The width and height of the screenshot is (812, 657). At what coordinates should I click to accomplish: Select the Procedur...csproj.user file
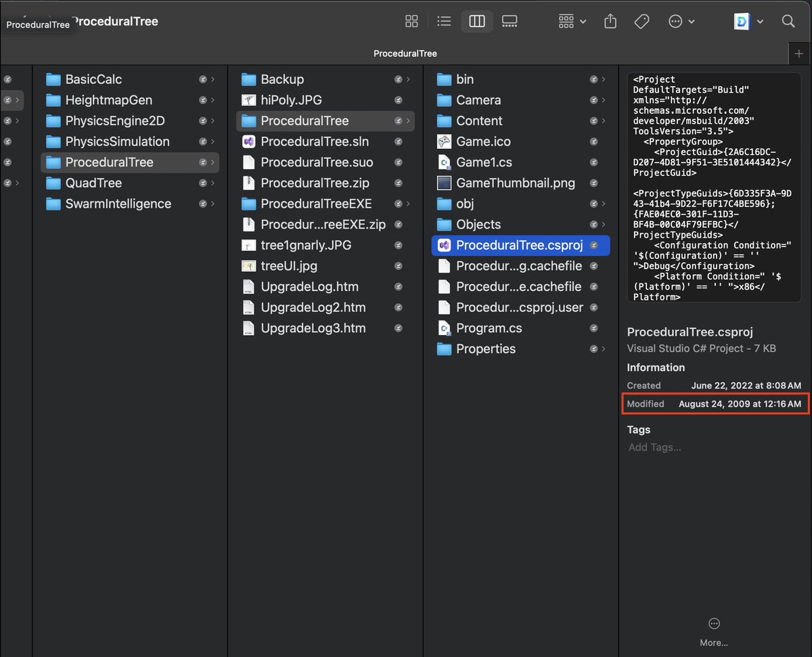point(520,307)
